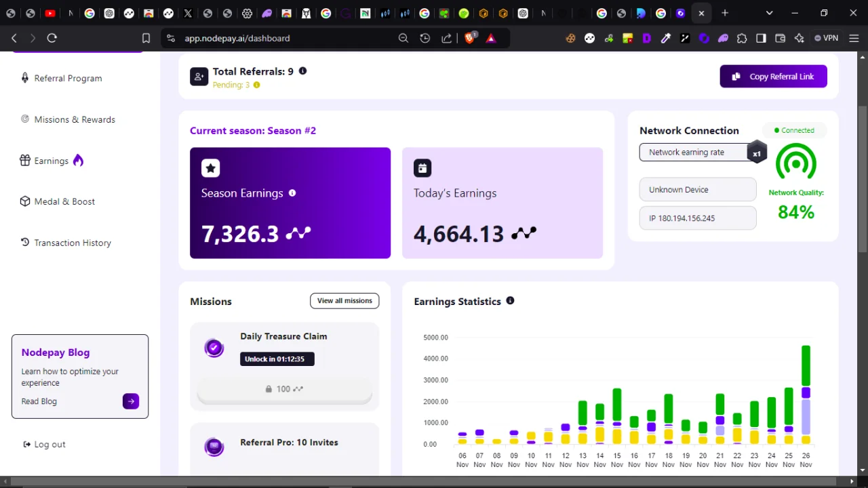Click the IP 180.194.156.245 field
This screenshot has height=488, width=868.
(x=698, y=218)
